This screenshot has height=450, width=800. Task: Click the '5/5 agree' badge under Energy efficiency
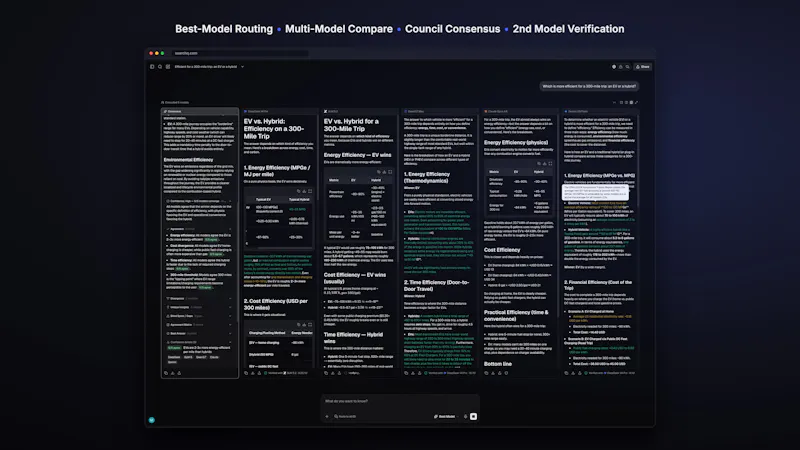click(211, 239)
